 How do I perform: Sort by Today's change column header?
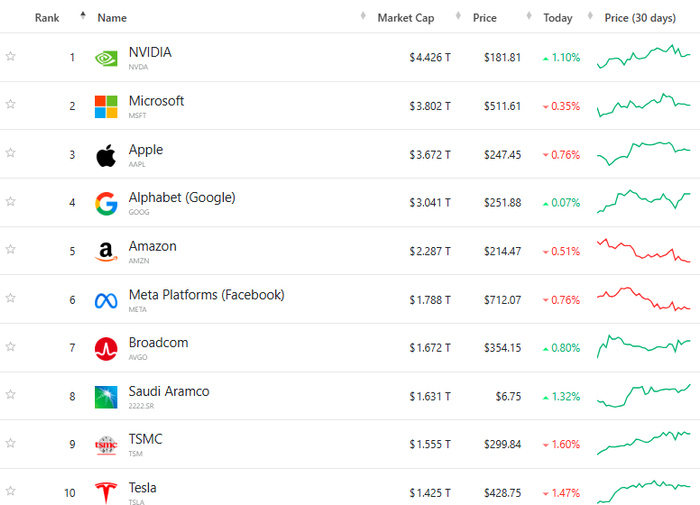point(558,18)
